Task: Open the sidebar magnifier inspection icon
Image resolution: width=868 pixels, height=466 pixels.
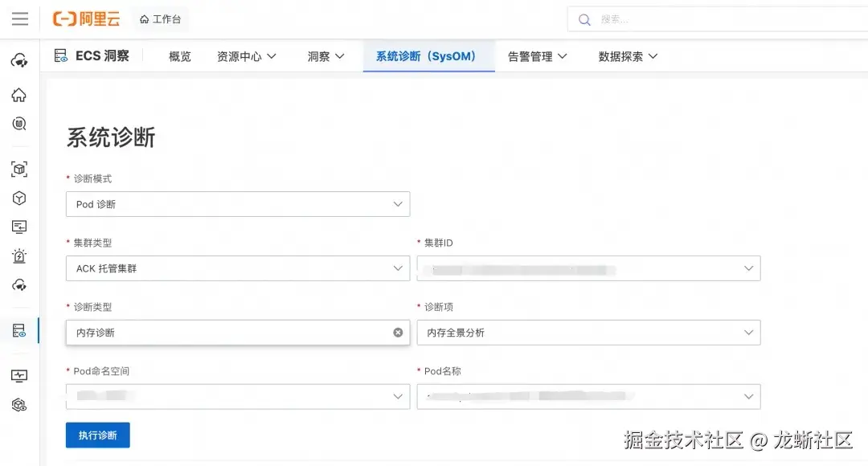Action: pos(19,124)
